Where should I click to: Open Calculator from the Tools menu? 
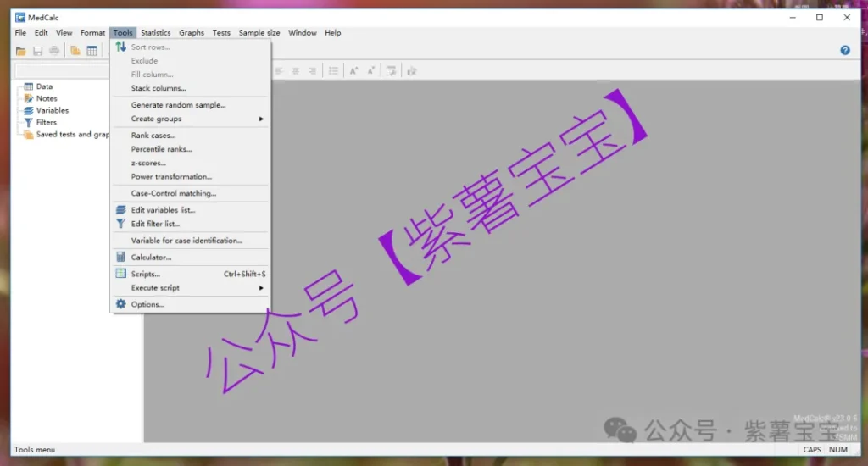(x=151, y=258)
